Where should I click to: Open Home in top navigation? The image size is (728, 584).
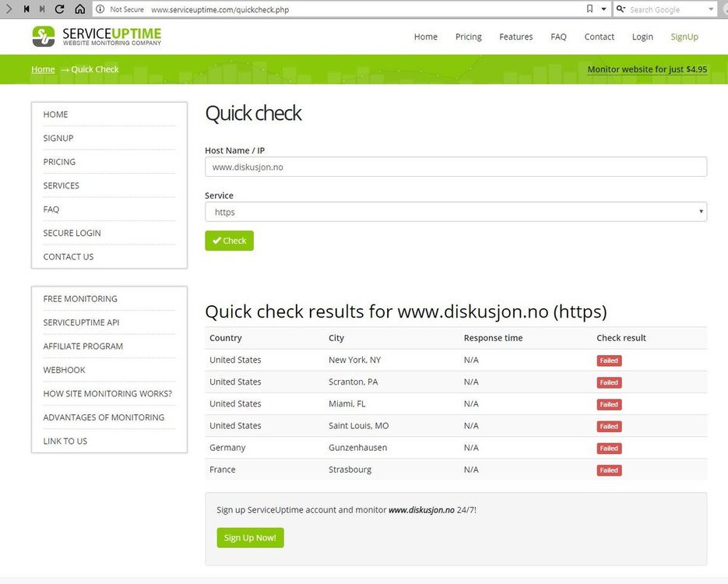coord(426,37)
